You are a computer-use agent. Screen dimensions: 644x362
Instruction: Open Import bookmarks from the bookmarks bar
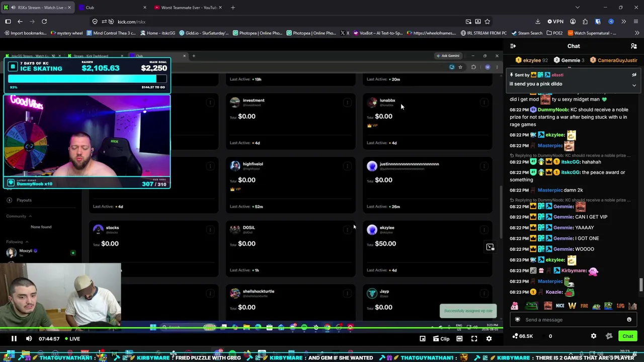tap(25, 33)
